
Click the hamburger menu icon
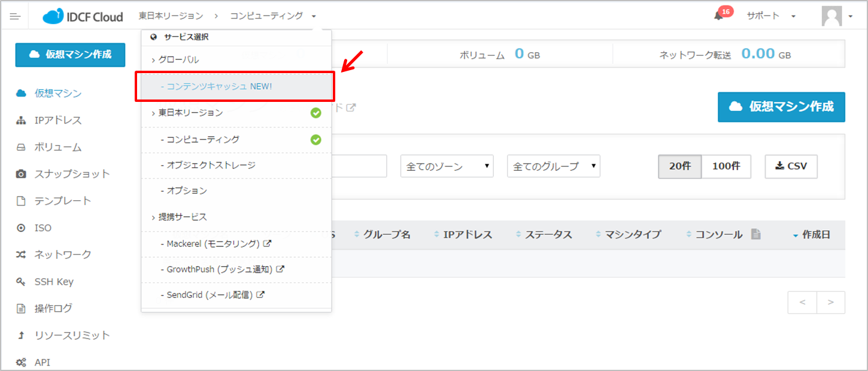[x=15, y=16]
